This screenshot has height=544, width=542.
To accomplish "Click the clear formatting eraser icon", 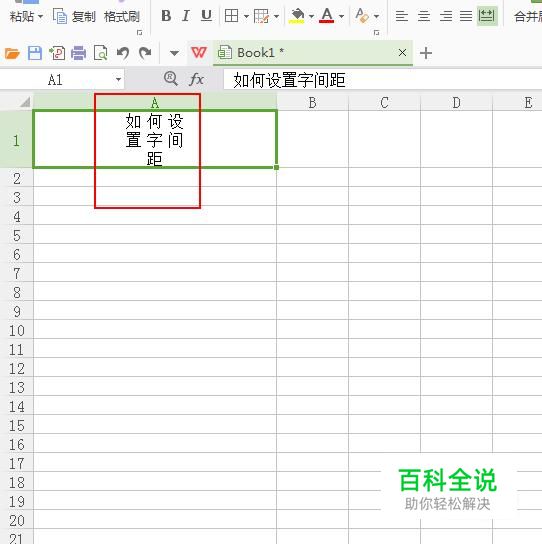I will click(x=362, y=16).
